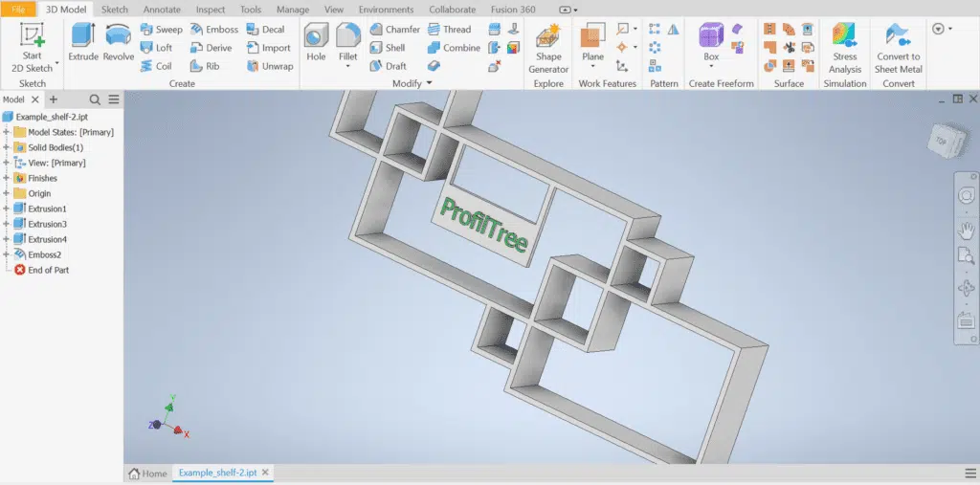Image resolution: width=980 pixels, height=485 pixels.
Task: Choose the Loft tool
Action: click(x=156, y=48)
